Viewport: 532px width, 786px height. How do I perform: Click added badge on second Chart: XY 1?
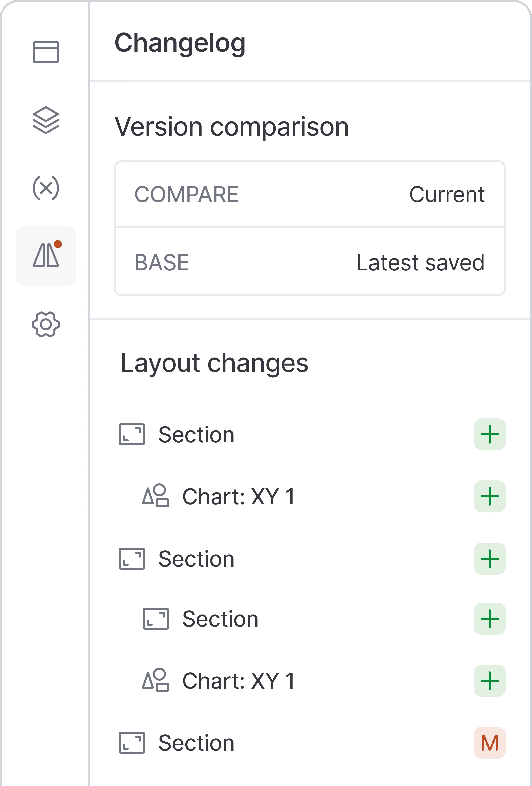coord(489,680)
